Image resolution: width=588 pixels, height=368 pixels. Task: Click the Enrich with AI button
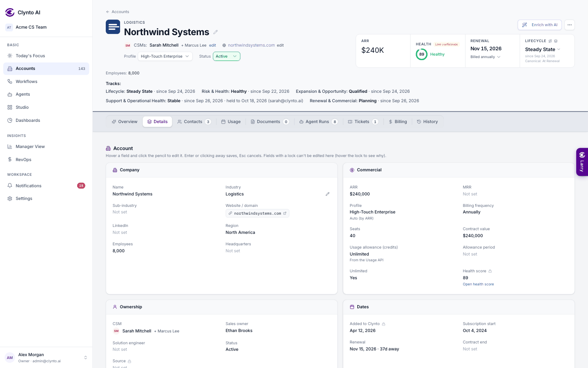coord(540,25)
